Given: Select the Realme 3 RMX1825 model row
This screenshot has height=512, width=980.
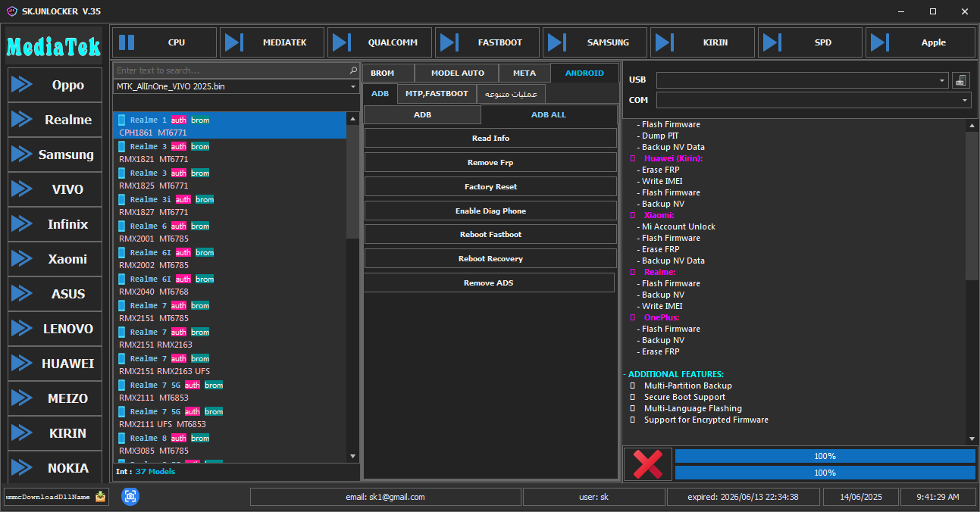Looking at the screenshot, I should pyautogui.click(x=230, y=179).
